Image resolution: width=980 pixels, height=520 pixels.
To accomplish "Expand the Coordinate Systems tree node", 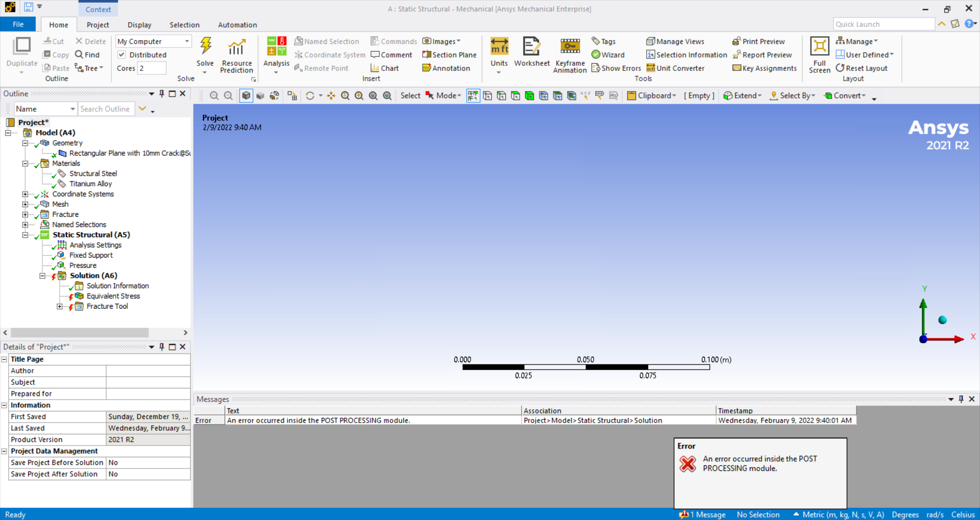I will [25, 194].
